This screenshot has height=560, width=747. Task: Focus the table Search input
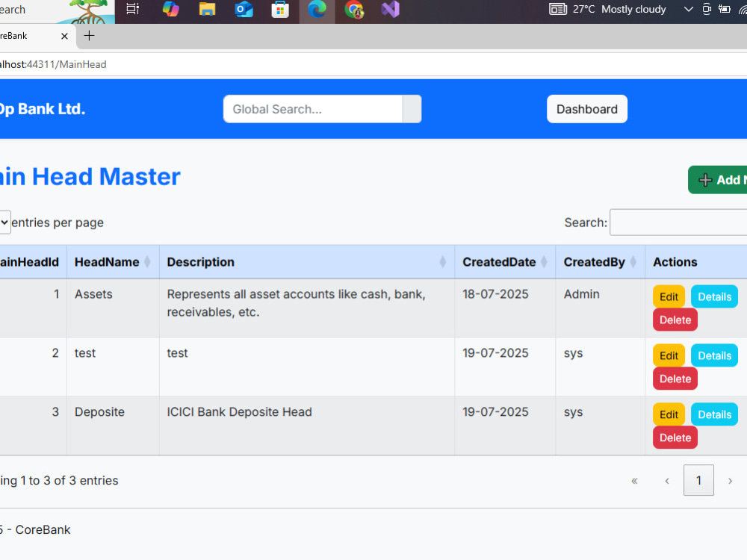point(678,223)
